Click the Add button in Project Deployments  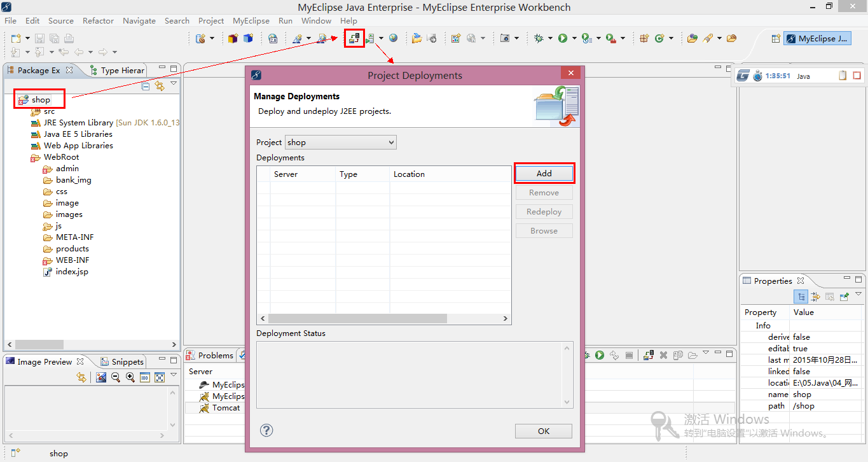(544, 173)
